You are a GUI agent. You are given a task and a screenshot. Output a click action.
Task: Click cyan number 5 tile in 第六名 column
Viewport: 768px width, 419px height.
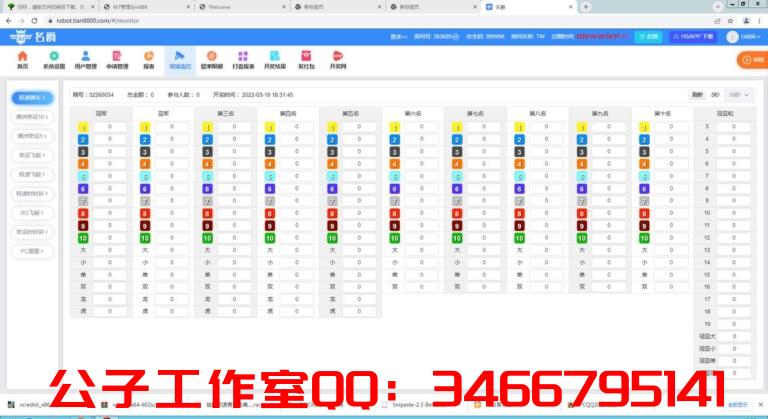[x=395, y=176]
